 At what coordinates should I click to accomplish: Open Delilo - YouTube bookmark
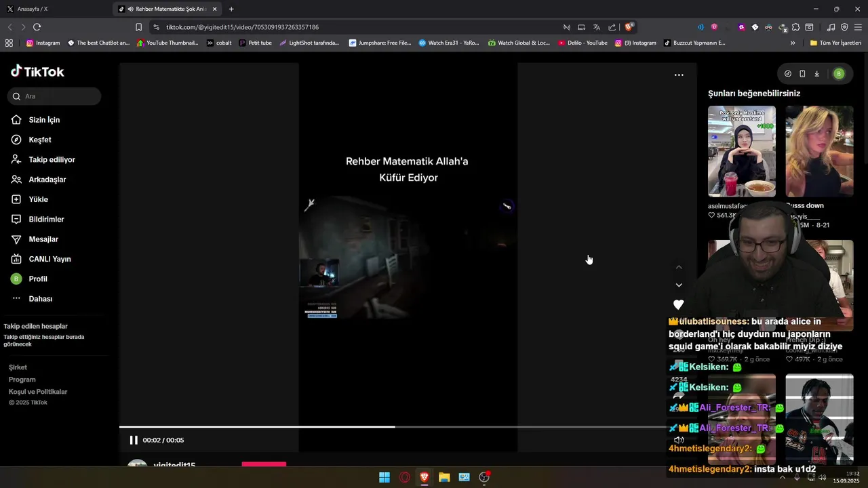coord(583,43)
